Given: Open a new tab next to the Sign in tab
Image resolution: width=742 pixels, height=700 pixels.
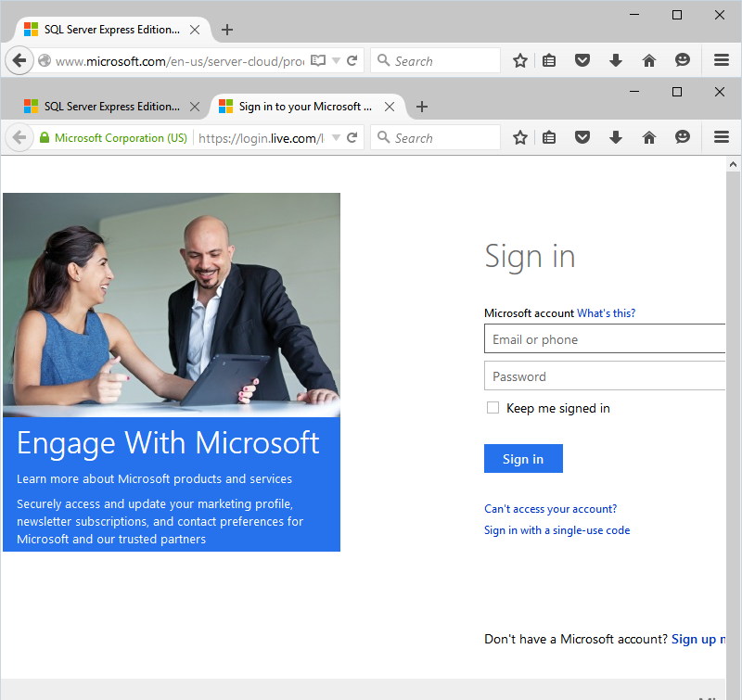Looking at the screenshot, I should [422, 107].
